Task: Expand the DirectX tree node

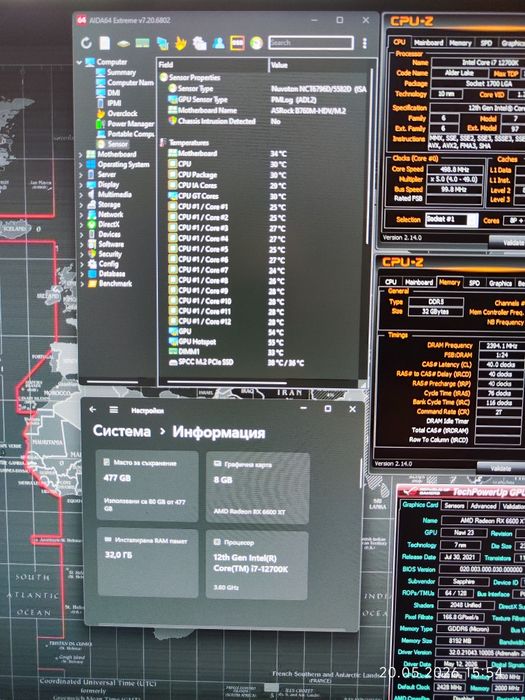Action: pyautogui.click(x=81, y=225)
